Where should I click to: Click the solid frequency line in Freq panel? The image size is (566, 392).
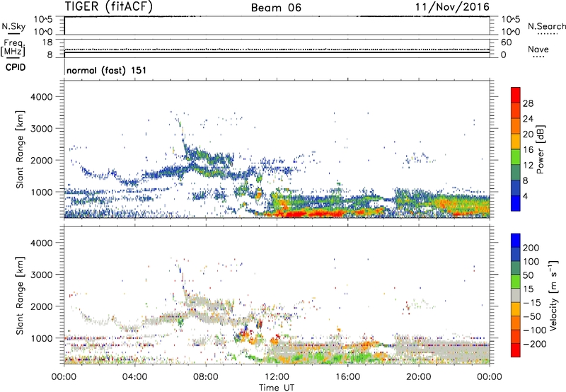pyautogui.click(x=277, y=52)
